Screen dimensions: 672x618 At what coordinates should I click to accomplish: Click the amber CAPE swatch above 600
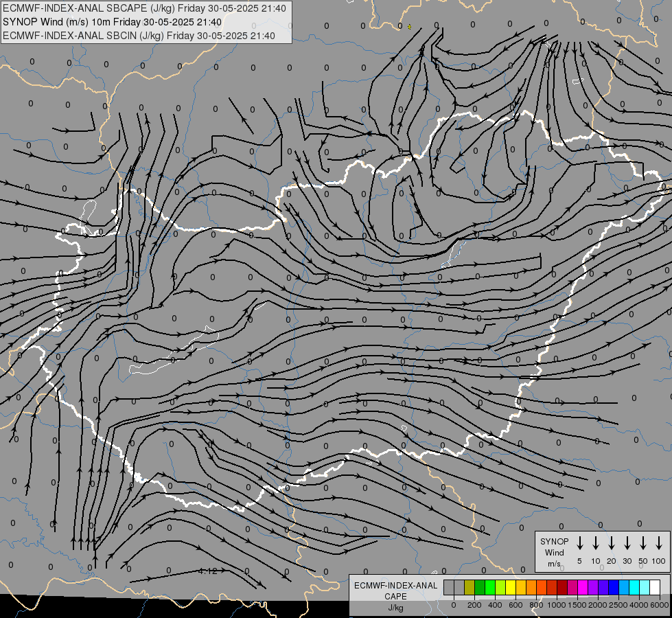click(x=521, y=587)
